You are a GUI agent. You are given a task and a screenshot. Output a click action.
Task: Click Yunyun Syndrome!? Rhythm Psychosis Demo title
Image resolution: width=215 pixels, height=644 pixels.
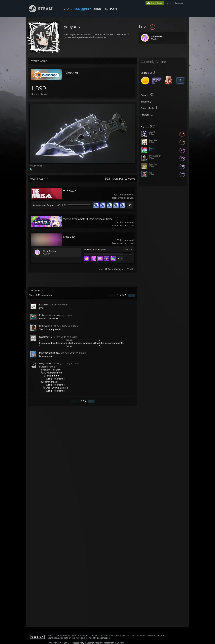(x=88, y=219)
